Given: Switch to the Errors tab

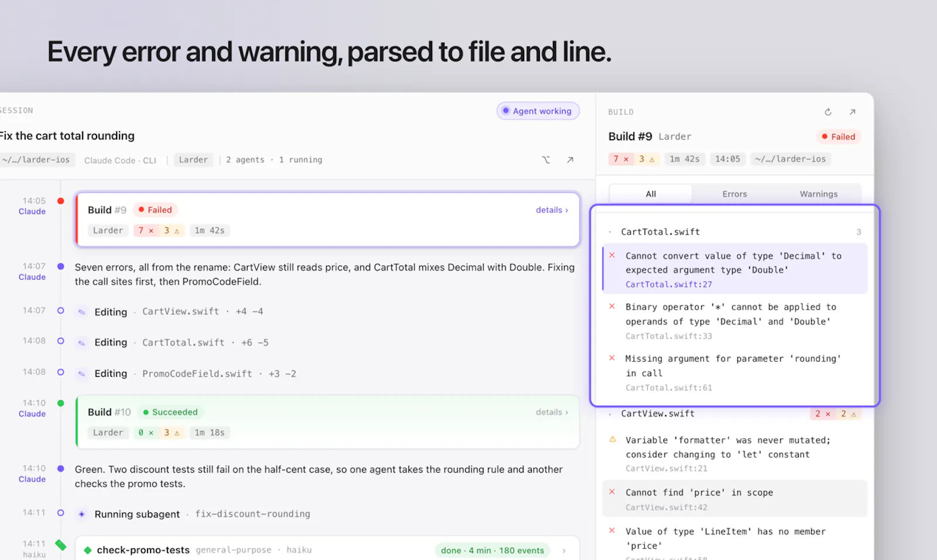Looking at the screenshot, I should click(734, 194).
